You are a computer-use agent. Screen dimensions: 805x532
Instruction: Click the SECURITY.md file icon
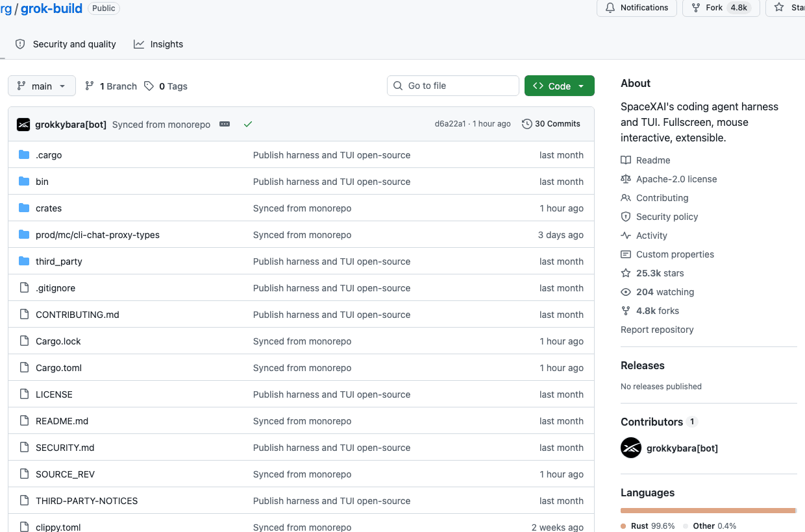24,447
